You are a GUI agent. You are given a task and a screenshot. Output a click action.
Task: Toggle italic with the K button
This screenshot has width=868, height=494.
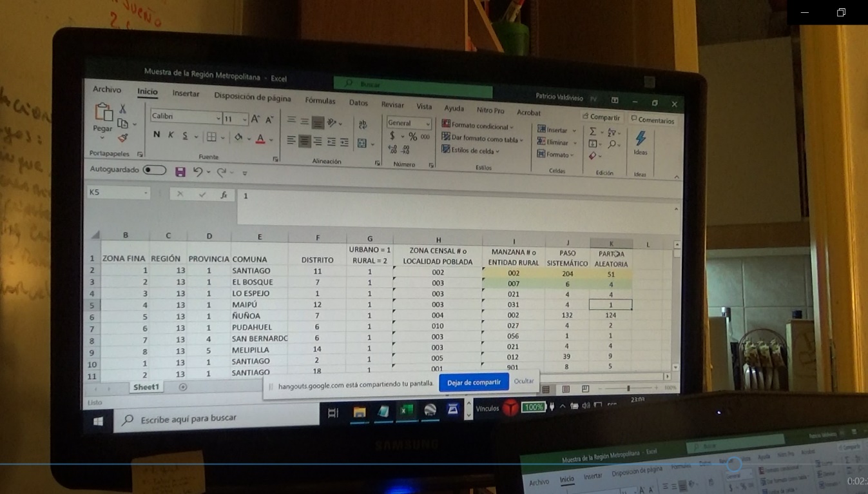pyautogui.click(x=171, y=135)
